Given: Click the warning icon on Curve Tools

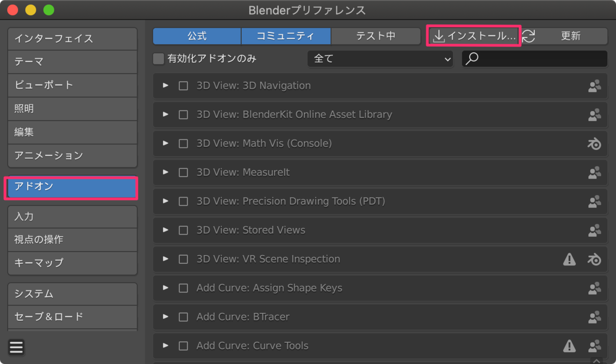Looking at the screenshot, I should [569, 346].
